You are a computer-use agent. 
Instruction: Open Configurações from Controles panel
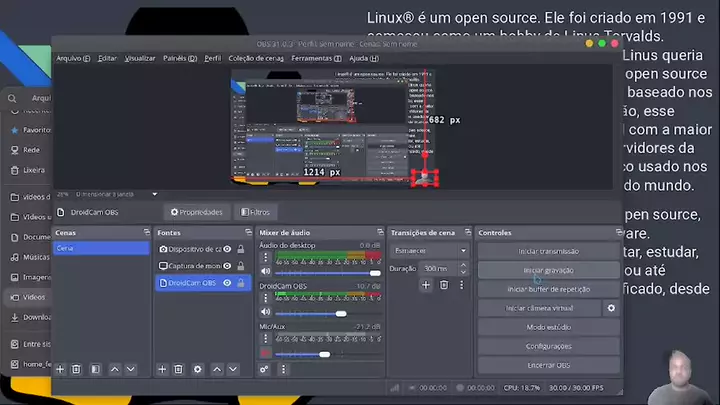[x=548, y=346]
